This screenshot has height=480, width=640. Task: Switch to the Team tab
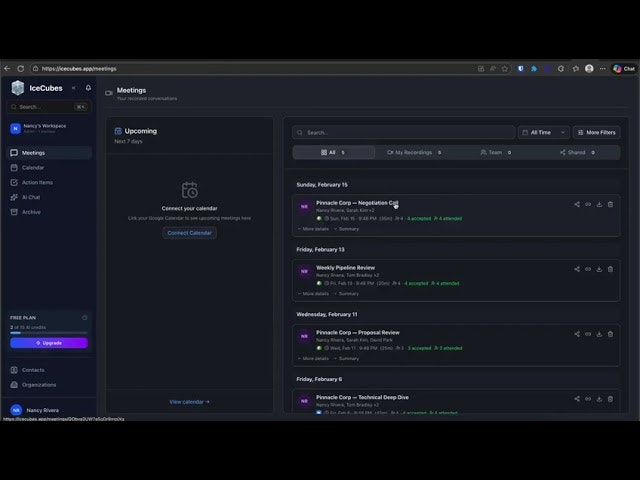(496, 152)
